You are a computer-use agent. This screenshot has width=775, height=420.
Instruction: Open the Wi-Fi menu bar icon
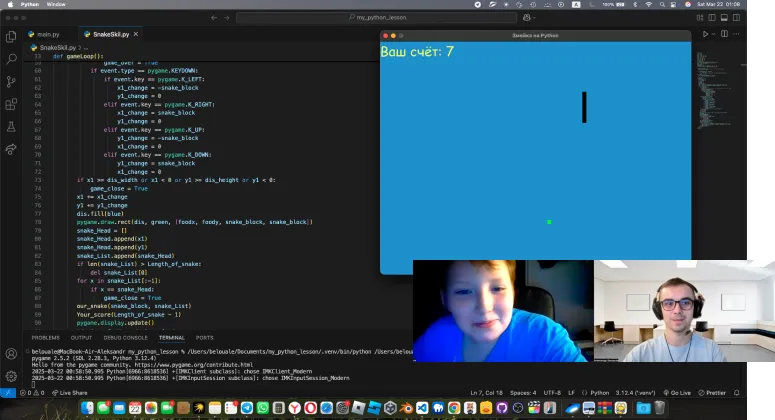648,4
